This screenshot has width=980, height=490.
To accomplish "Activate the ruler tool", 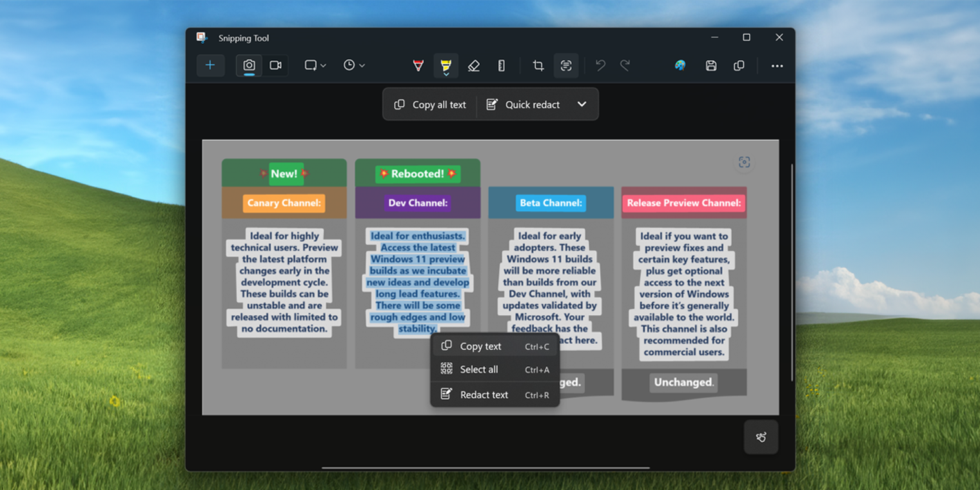I will tap(502, 65).
